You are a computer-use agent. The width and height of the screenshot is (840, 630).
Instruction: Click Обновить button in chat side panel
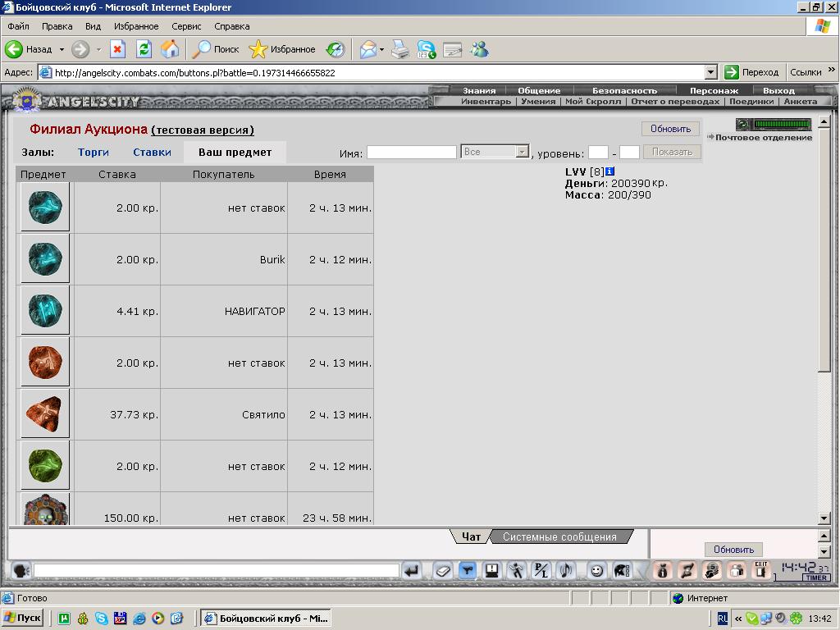(x=733, y=549)
